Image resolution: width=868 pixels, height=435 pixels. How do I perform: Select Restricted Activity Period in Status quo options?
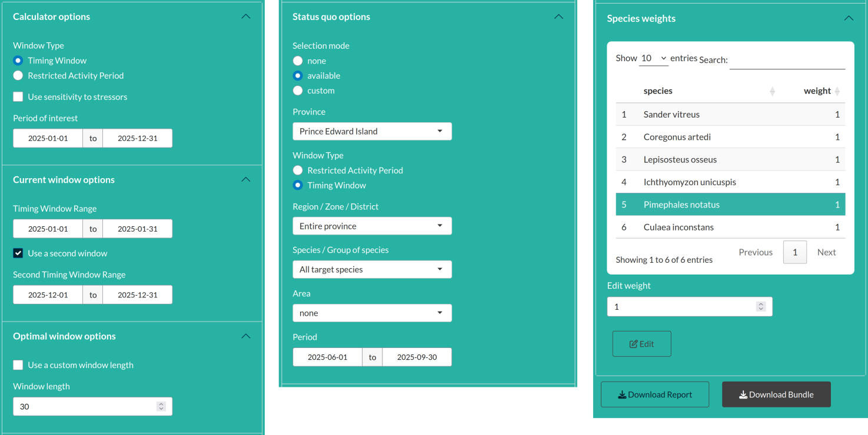(x=298, y=170)
